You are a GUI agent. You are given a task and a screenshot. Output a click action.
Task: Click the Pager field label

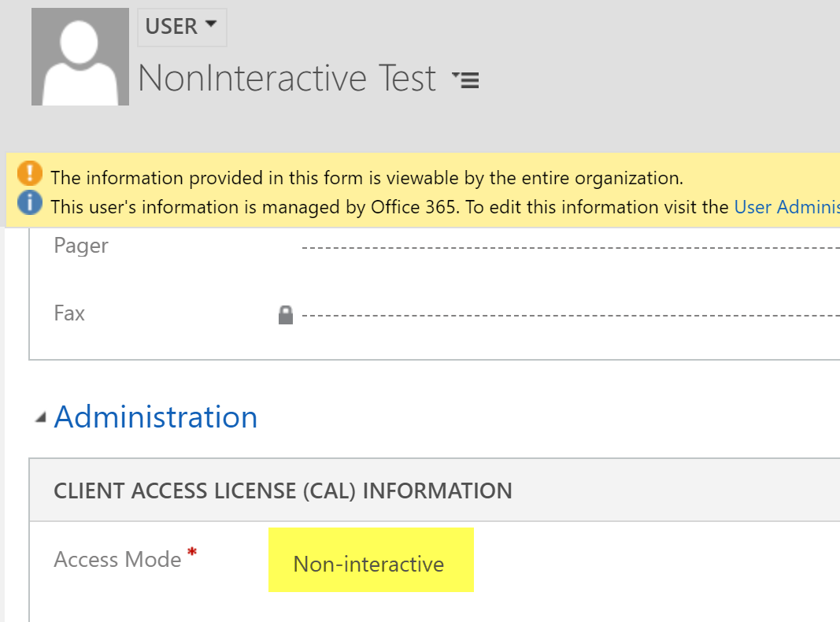click(x=81, y=246)
